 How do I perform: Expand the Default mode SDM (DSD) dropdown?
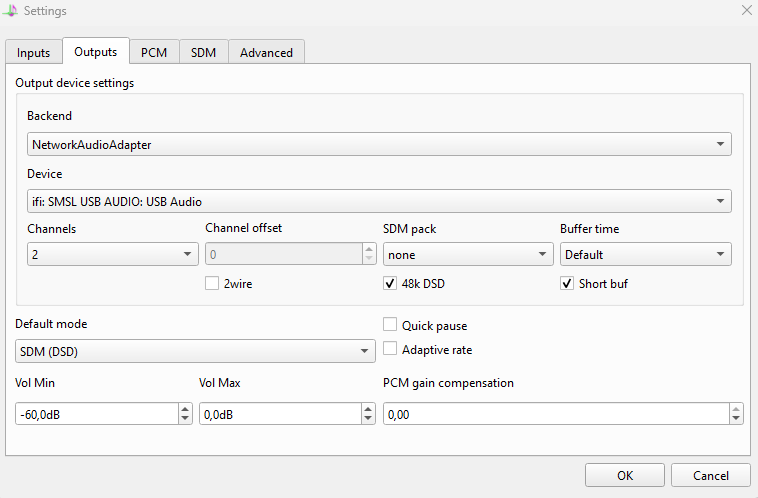click(195, 351)
